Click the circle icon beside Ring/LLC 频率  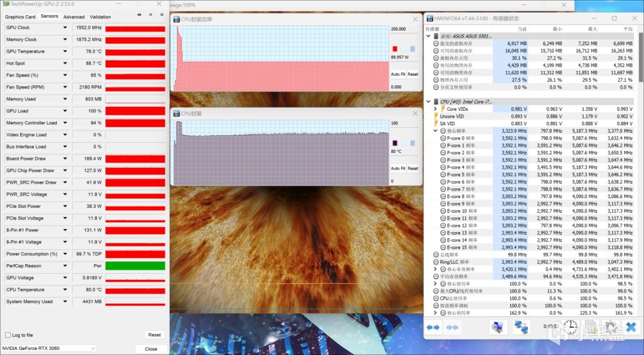pos(436,262)
